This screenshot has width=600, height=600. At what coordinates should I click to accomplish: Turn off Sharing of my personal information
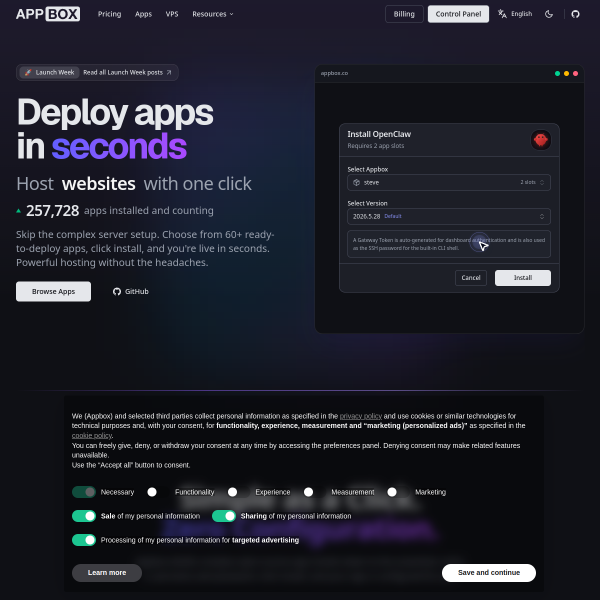(224, 516)
